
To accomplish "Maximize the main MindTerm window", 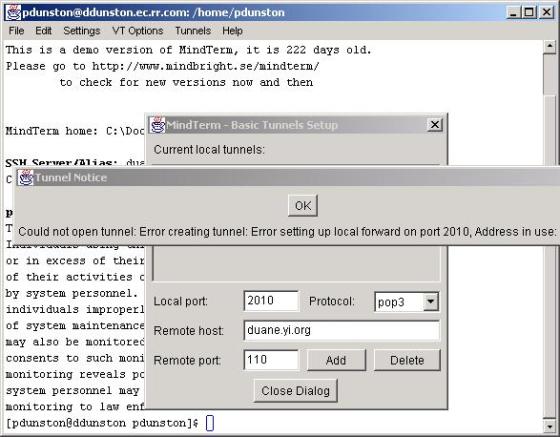I will [530, 12].
